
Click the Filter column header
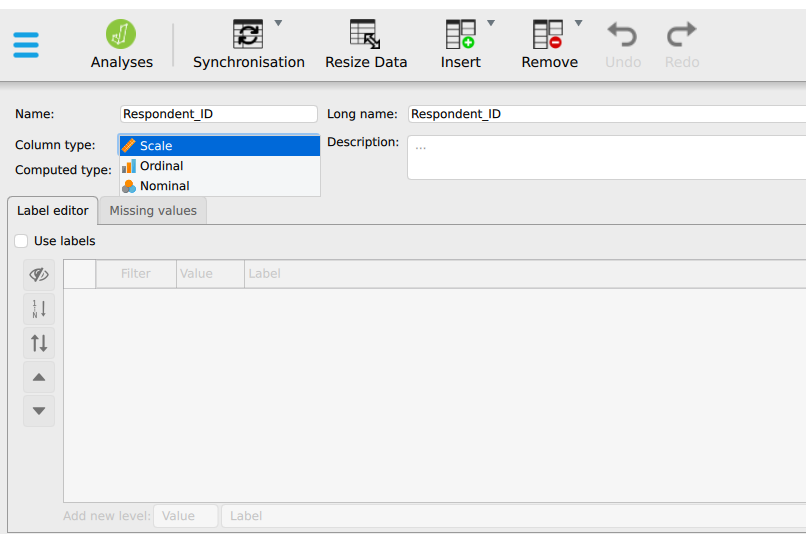136,274
